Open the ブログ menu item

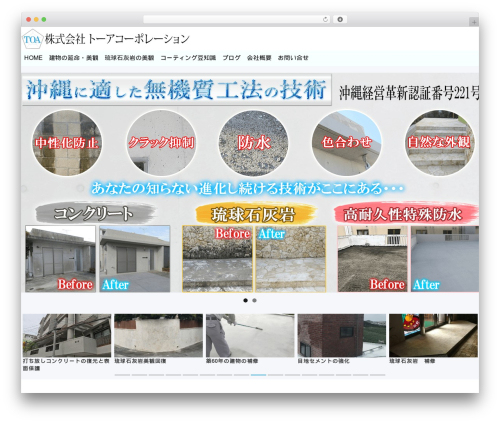[x=232, y=58]
